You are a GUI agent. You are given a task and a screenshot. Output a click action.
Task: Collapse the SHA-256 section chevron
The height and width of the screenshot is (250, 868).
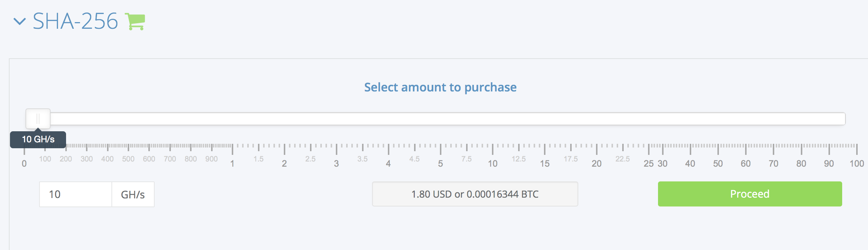click(20, 21)
